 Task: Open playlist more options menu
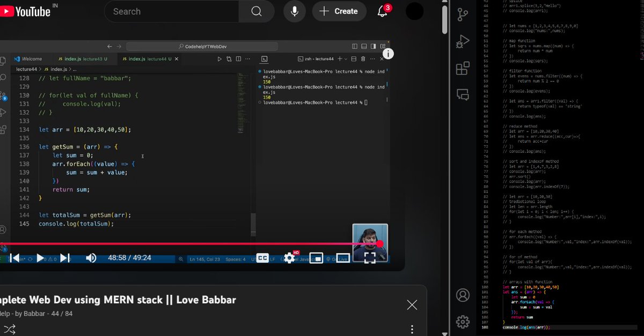coord(412,329)
